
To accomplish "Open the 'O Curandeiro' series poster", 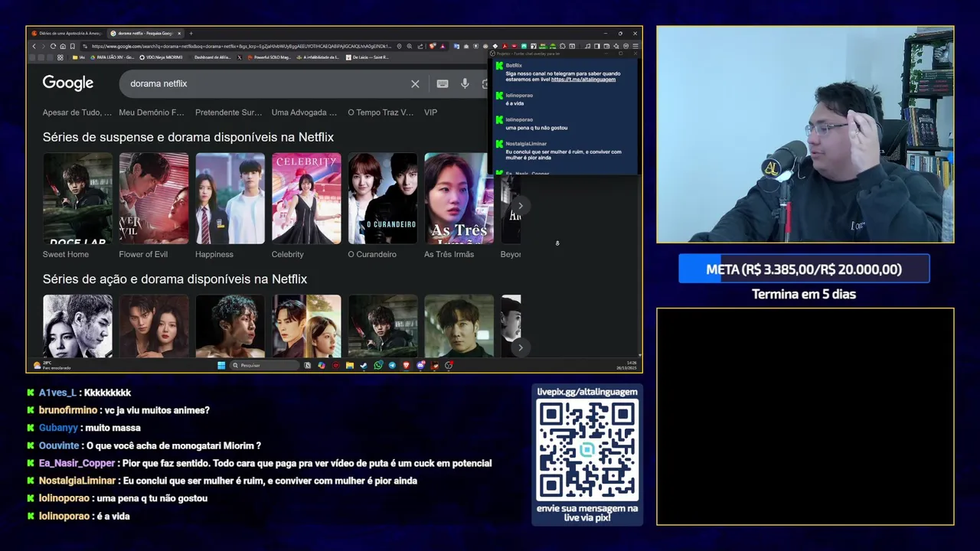I will pyautogui.click(x=383, y=198).
